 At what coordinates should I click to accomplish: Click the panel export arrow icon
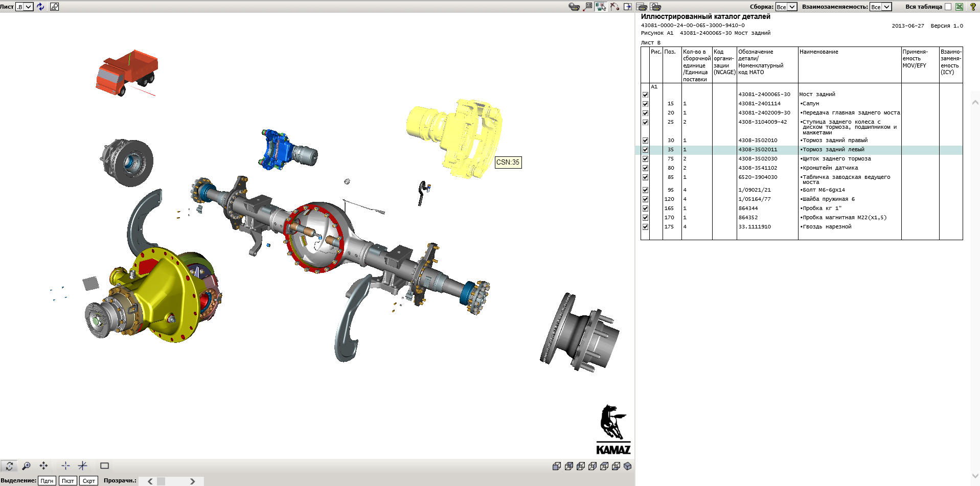click(628, 7)
